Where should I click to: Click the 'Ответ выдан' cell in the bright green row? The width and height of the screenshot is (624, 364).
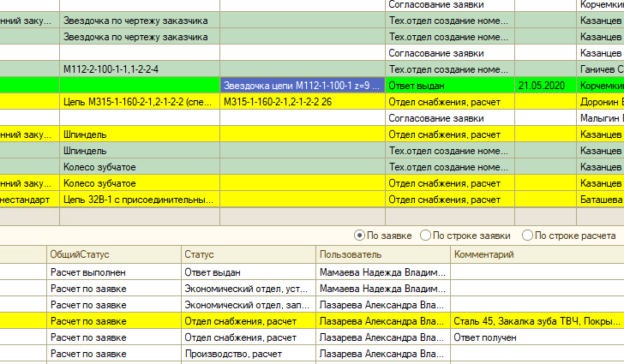(x=450, y=86)
